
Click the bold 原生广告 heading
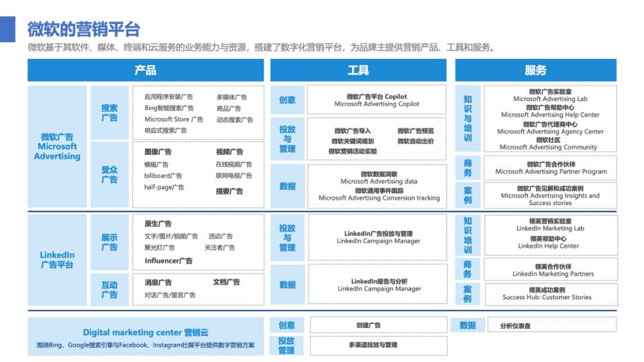coord(158,224)
